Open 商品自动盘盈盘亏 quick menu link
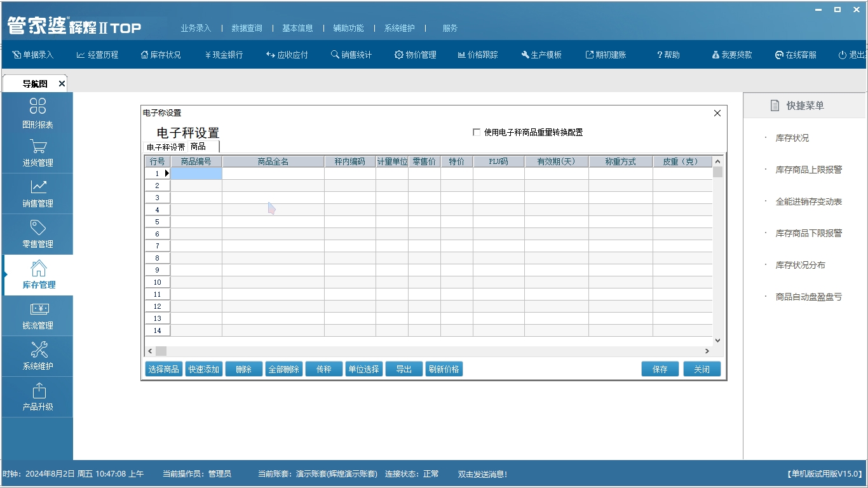Screen dimensions: 868x488 809,297
